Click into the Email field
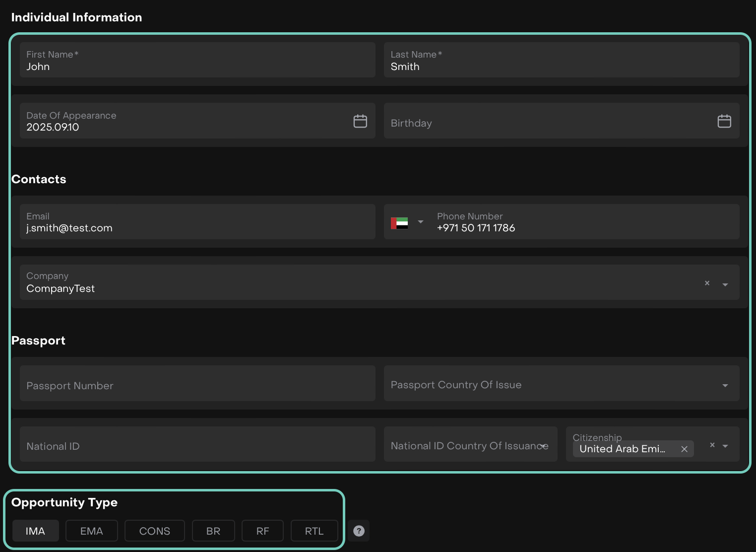Screen dimensions: 756x552 click(x=197, y=222)
